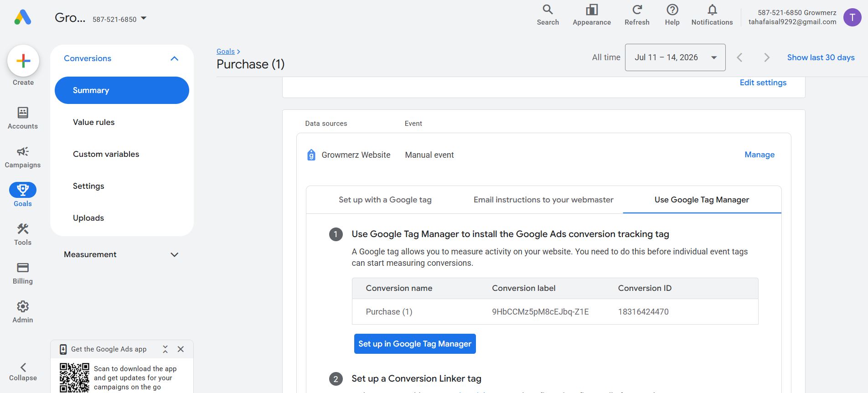This screenshot has height=393, width=868.
Task: Click the Conversion label column header
Action: [x=523, y=288]
